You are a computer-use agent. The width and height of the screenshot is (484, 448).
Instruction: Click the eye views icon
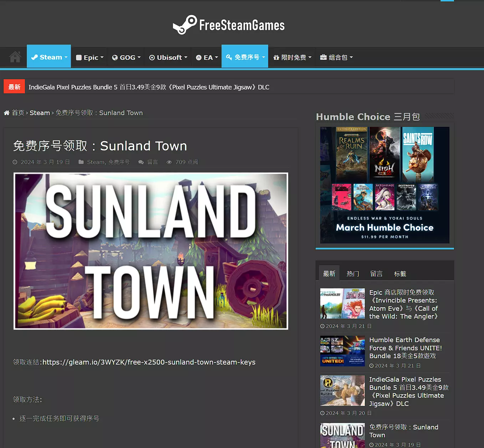[169, 162]
